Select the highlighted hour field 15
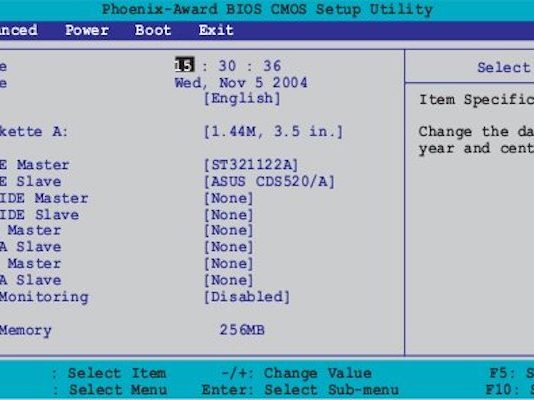Image resolution: width=534 pixels, height=400 pixels. [x=184, y=65]
